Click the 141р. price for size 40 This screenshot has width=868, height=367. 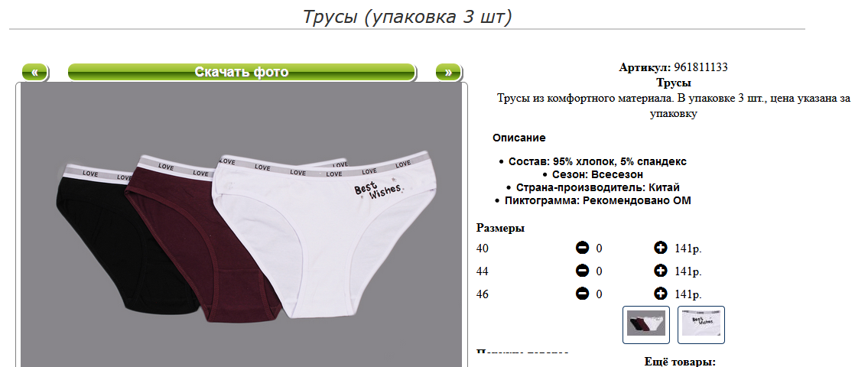coord(688,248)
